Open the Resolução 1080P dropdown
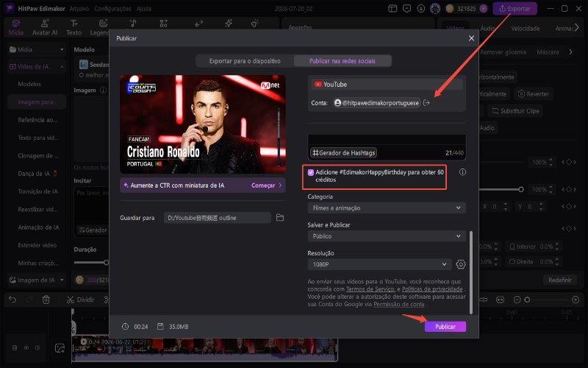 coord(379,264)
